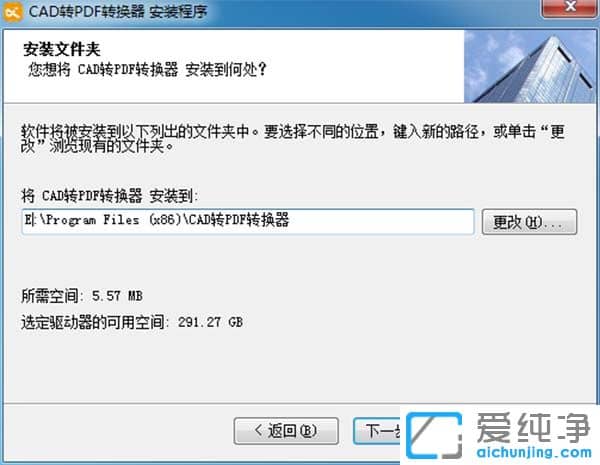The image size is (600, 465).
Task: Click the CAD转PDF转换器 安装程序 window title text
Action: 118,12
